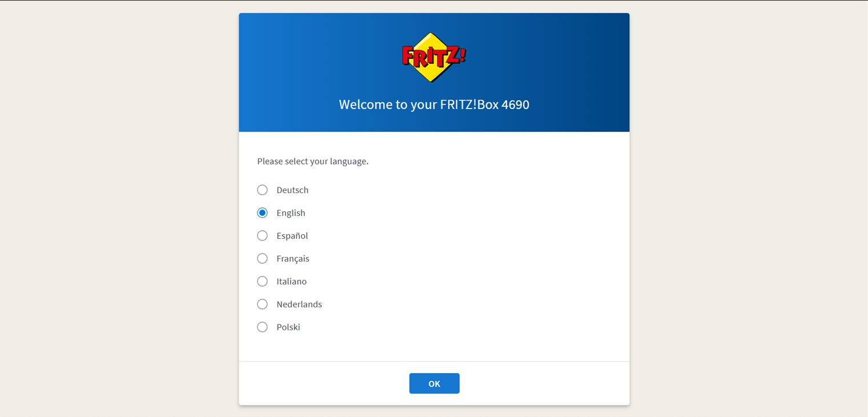Choose the Español radio button
Viewport: 868px width, 417px height.
point(262,235)
